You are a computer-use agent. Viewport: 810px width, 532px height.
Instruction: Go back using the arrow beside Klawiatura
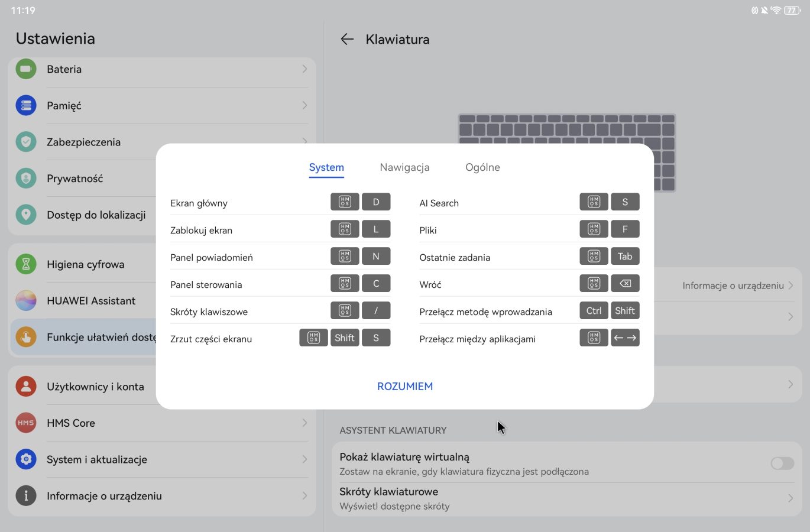tap(347, 40)
